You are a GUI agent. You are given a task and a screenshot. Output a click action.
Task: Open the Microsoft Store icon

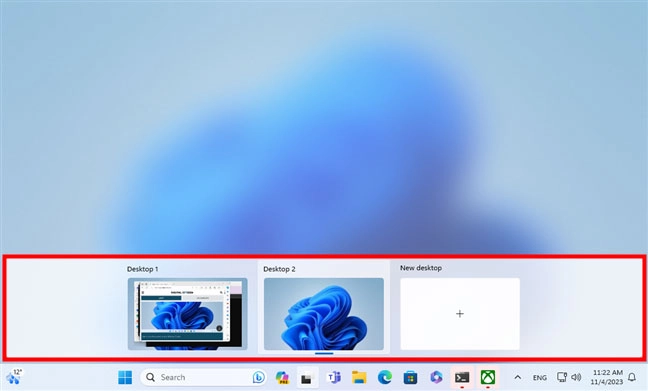pyautogui.click(x=410, y=377)
